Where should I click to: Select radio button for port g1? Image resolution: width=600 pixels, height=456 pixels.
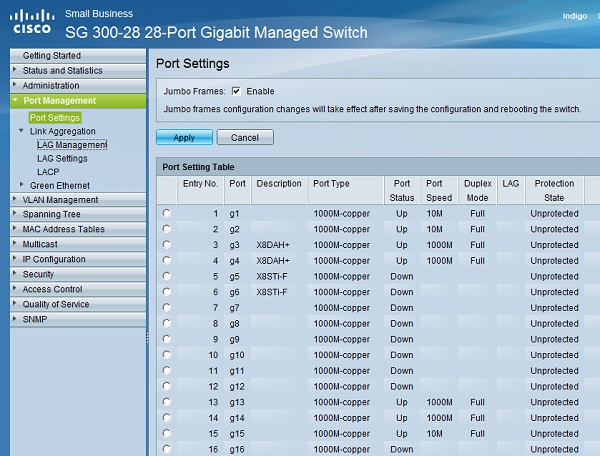click(x=166, y=213)
